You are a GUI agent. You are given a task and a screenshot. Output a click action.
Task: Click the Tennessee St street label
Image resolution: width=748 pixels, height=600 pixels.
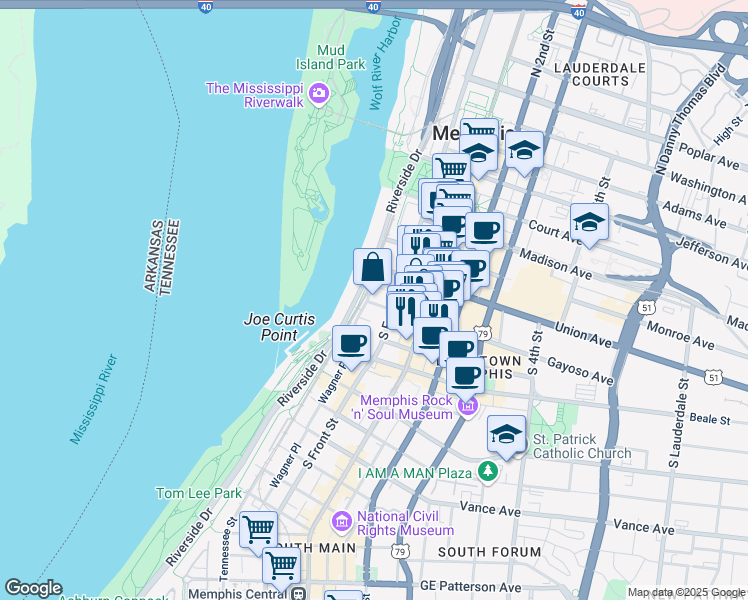click(228, 548)
